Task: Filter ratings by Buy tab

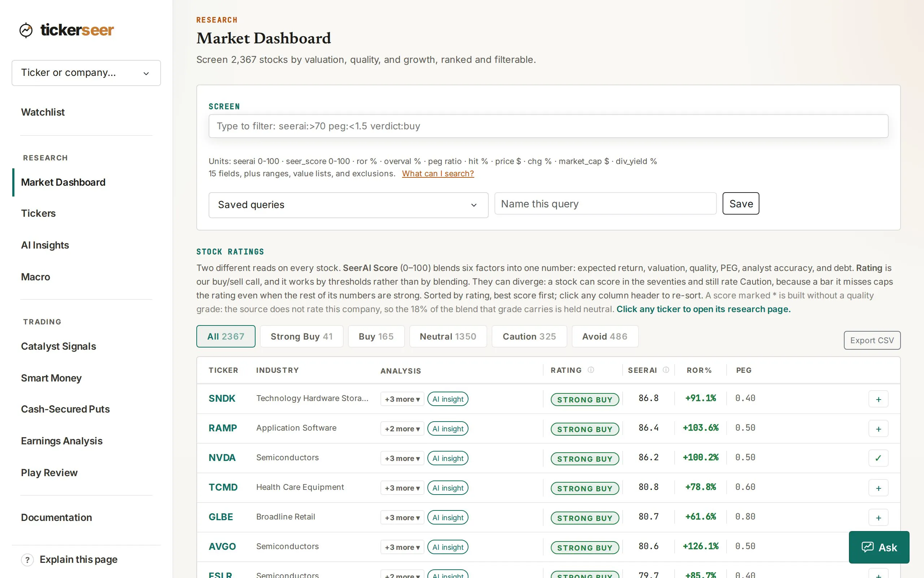Action: point(376,336)
